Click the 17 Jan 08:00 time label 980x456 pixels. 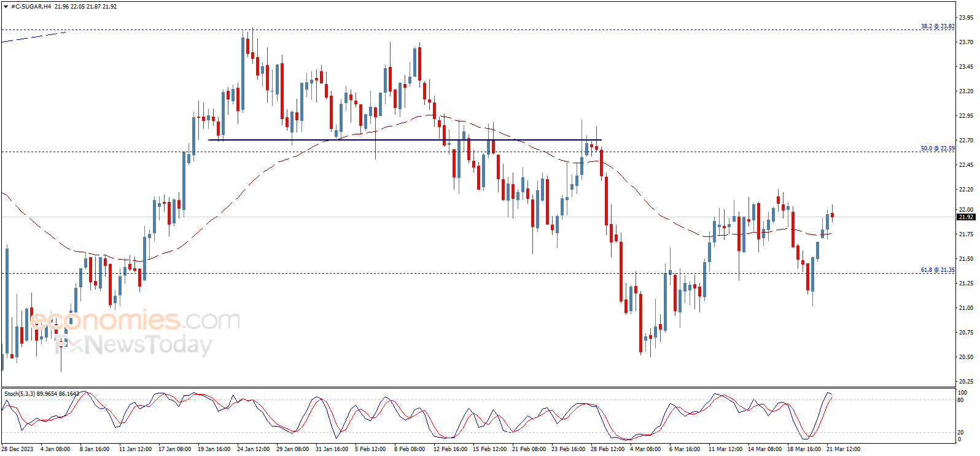(x=174, y=449)
